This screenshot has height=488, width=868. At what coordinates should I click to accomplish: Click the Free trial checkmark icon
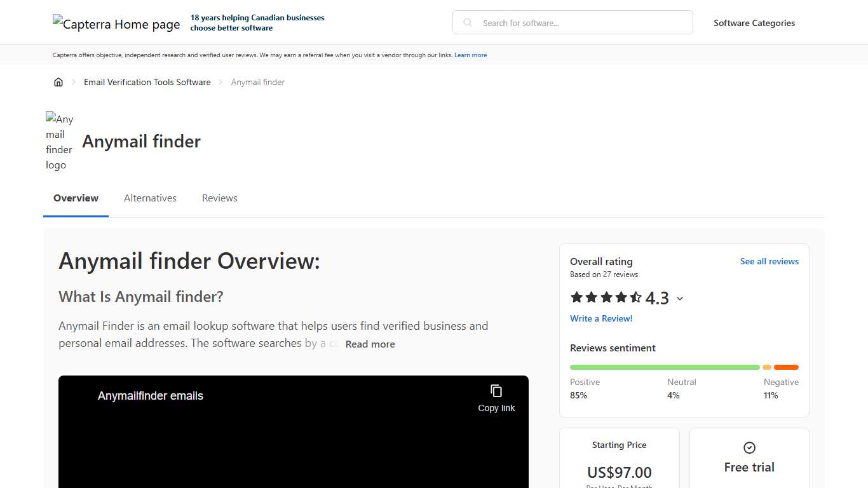[749, 447]
